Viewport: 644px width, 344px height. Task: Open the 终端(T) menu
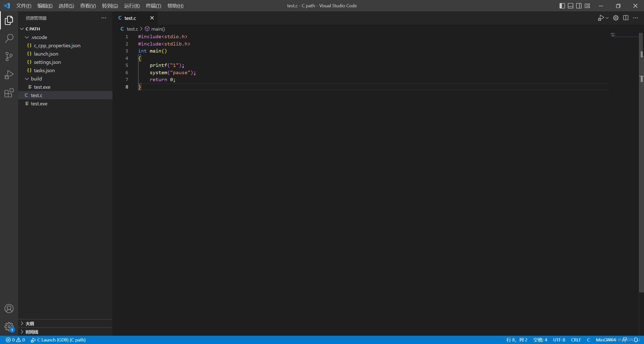click(154, 6)
